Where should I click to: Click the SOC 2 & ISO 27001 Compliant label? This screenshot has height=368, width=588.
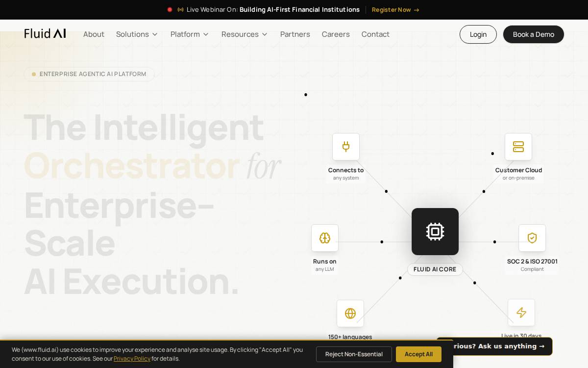point(532,265)
